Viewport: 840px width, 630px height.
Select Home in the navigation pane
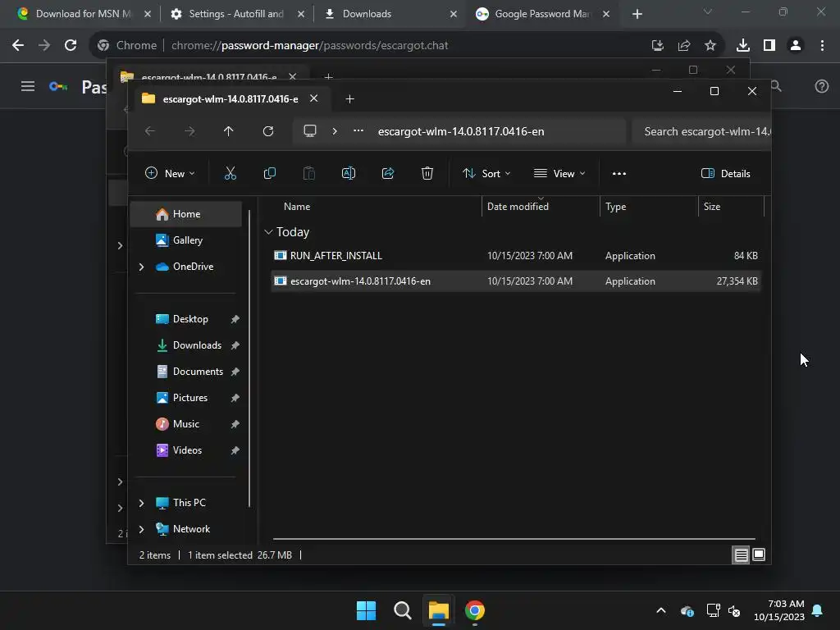coord(186,214)
